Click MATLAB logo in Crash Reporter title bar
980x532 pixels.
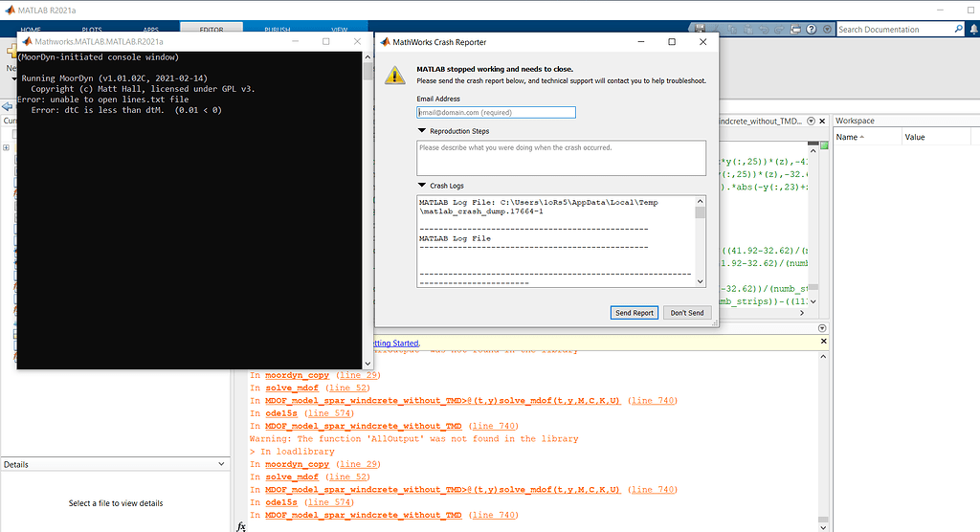(x=385, y=42)
